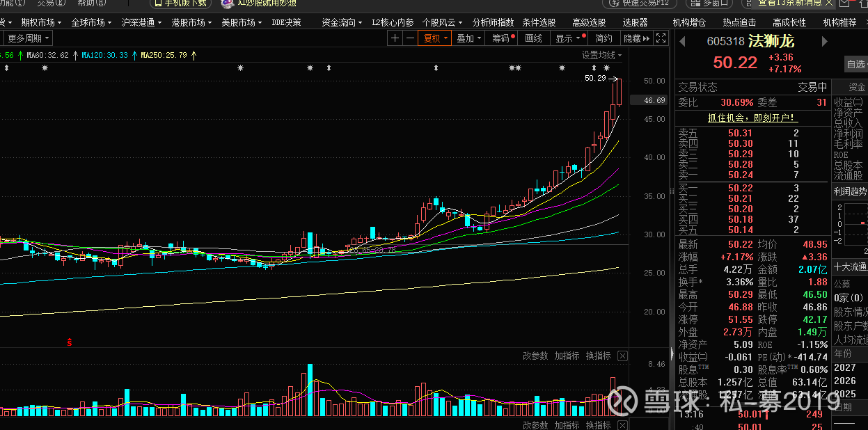Open the 资金流向 menu
This screenshot has height=430, width=868.
[x=342, y=22]
